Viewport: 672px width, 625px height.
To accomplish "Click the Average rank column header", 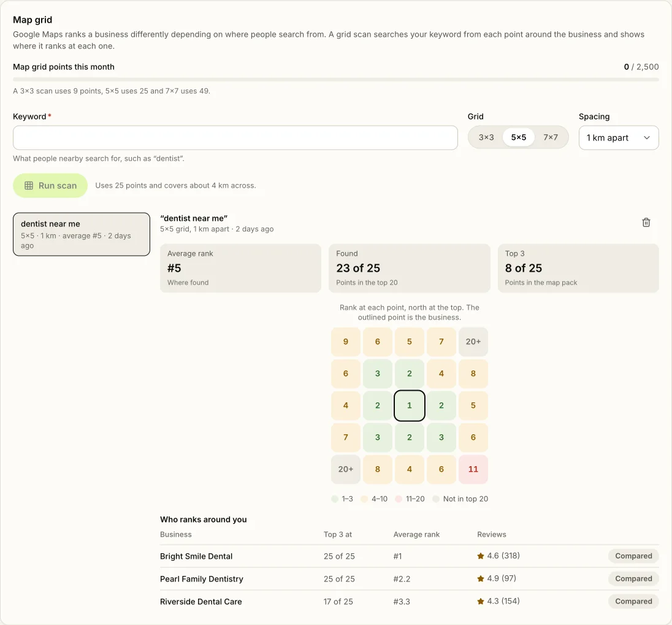I will [x=416, y=535].
